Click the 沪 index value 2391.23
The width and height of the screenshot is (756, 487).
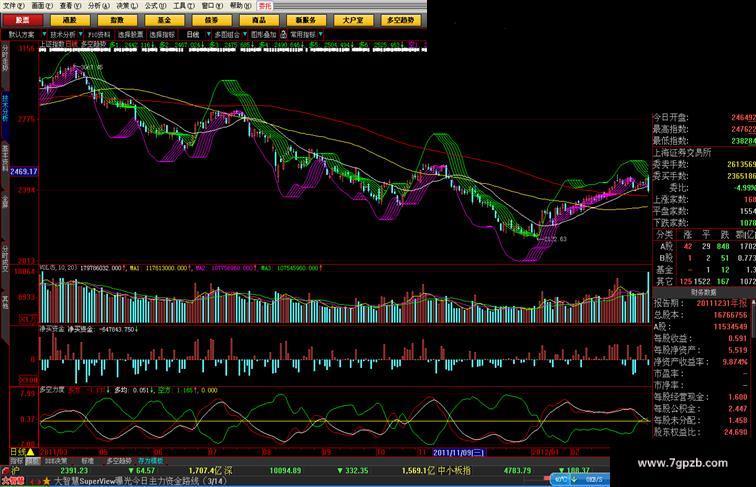74,470
